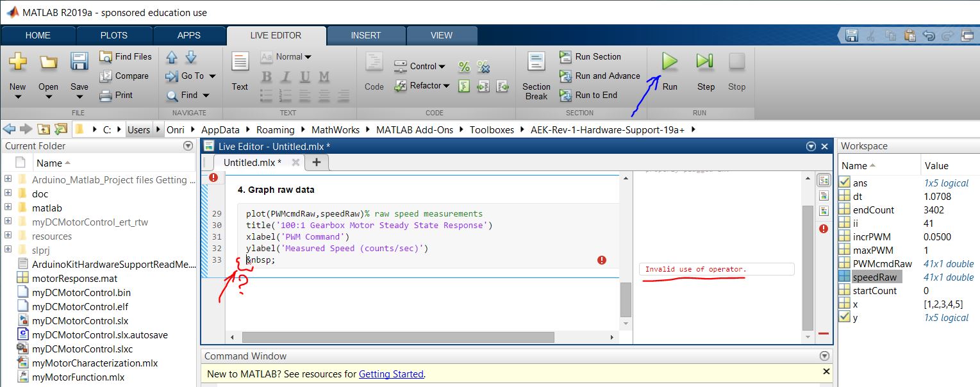Toggle Bold formatting
The width and height of the screenshot is (980, 387).
267,77
